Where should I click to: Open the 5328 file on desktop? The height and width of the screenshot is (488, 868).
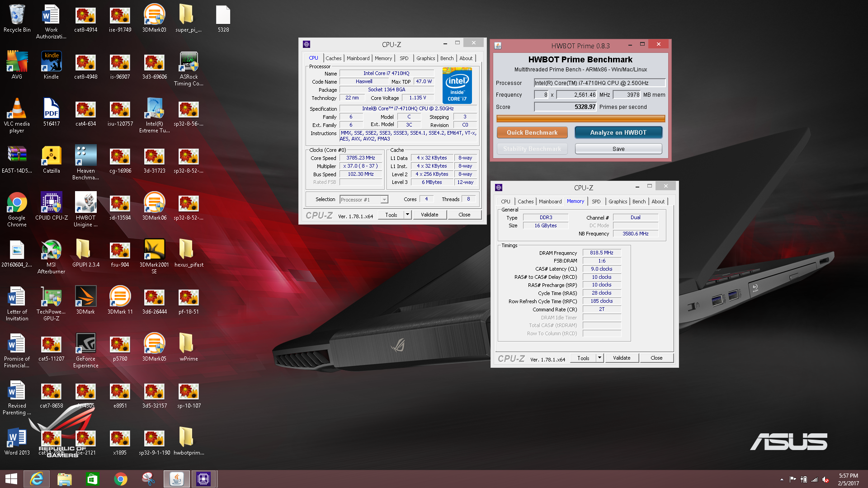point(223,18)
